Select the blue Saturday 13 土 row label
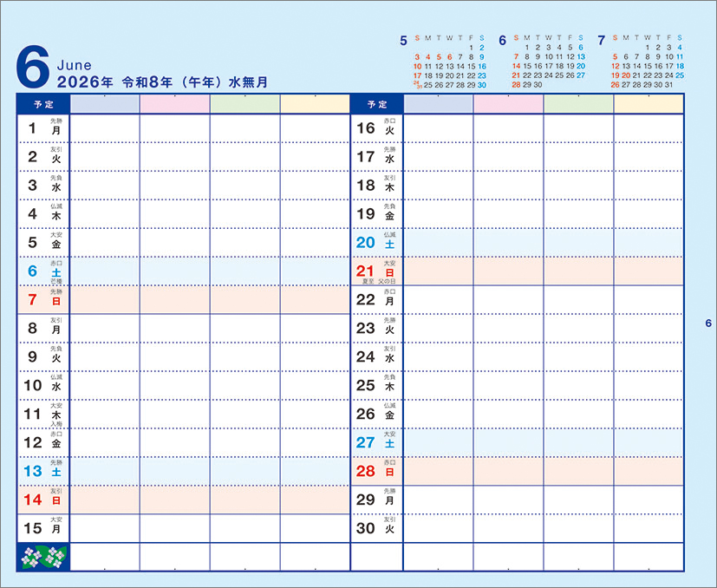717x588 pixels. point(43,471)
